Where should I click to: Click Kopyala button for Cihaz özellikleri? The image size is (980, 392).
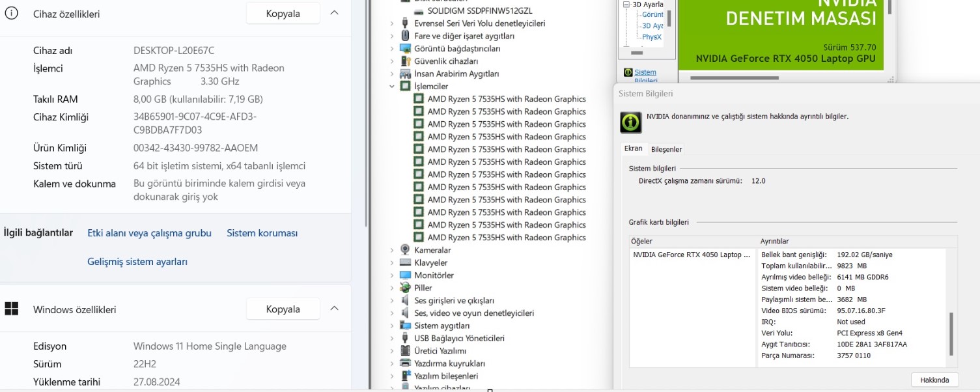click(x=283, y=13)
